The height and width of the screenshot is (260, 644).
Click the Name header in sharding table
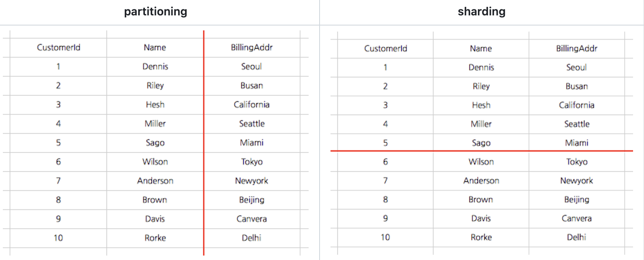(481, 49)
